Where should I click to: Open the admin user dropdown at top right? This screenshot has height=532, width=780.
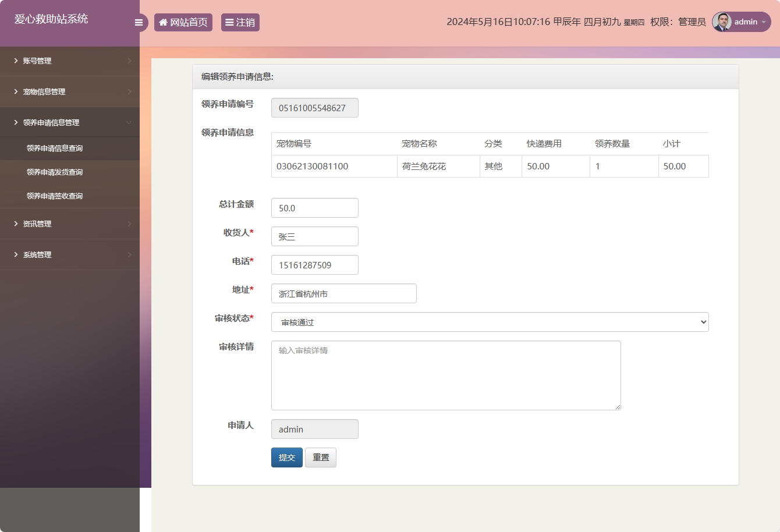click(x=747, y=22)
